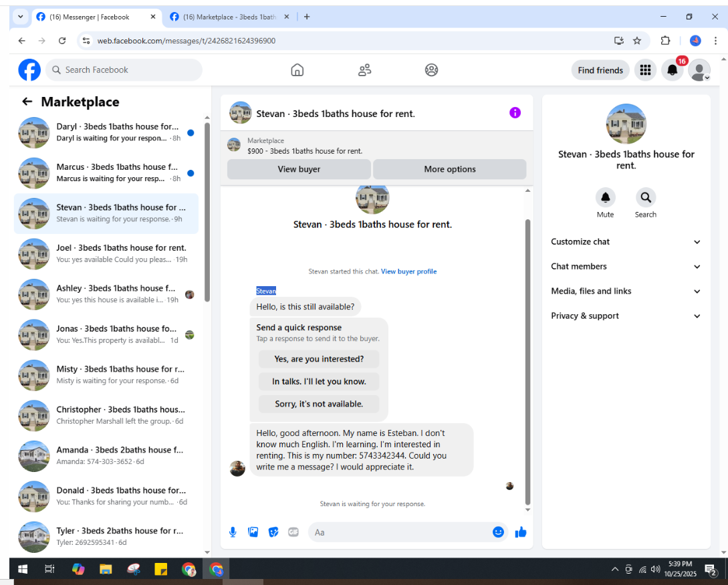Choose a GIF icon

pos(293,532)
